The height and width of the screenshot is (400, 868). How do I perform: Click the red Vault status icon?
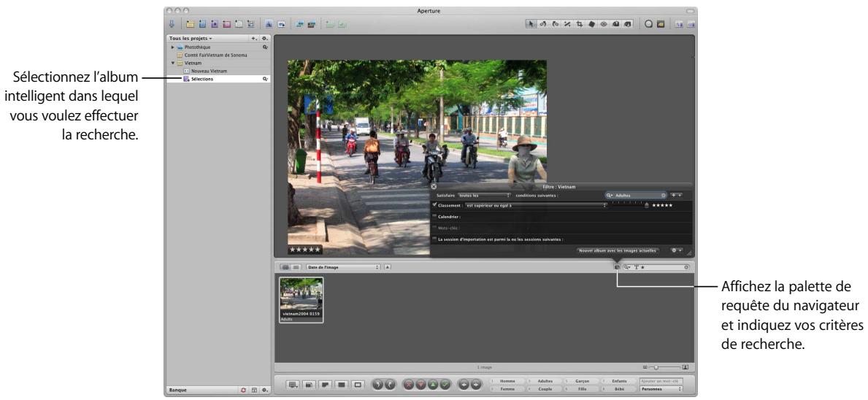coord(244,390)
